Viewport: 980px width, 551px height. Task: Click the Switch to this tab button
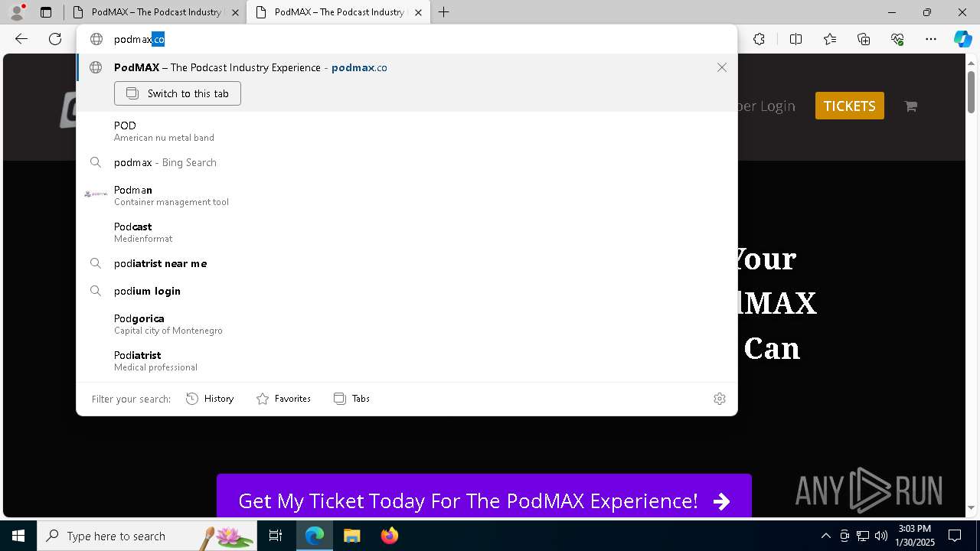point(178,93)
